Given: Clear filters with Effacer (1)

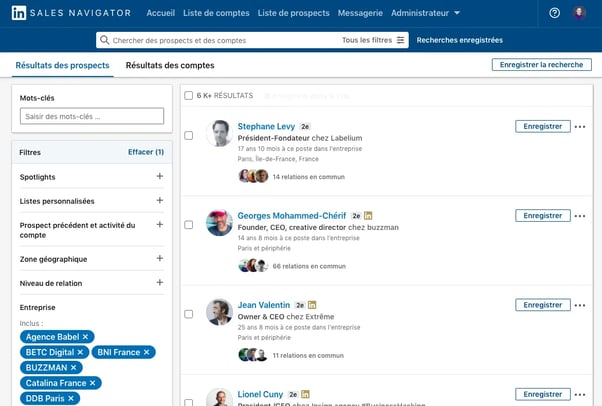Looking at the screenshot, I should pos(146,152).
